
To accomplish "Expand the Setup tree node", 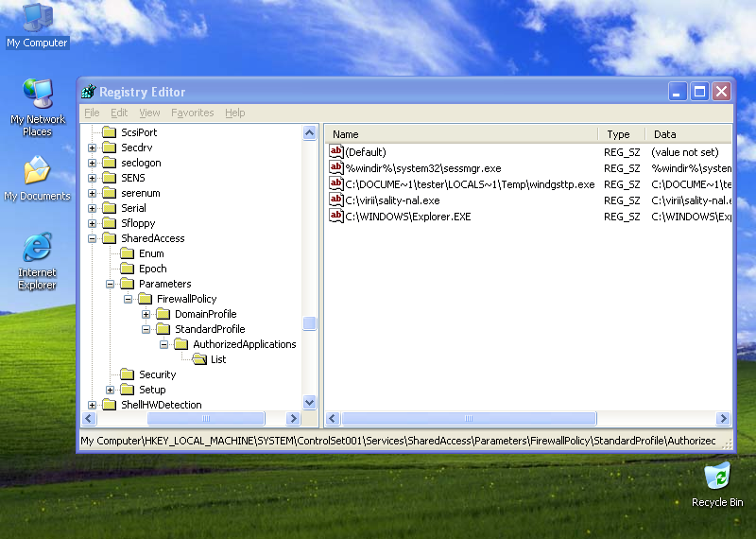I will (x=110, y=390).
